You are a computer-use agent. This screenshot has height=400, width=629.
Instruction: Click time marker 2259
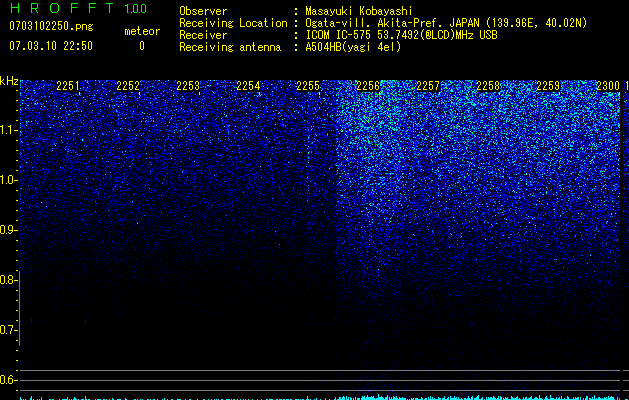(x=548, y=86)
